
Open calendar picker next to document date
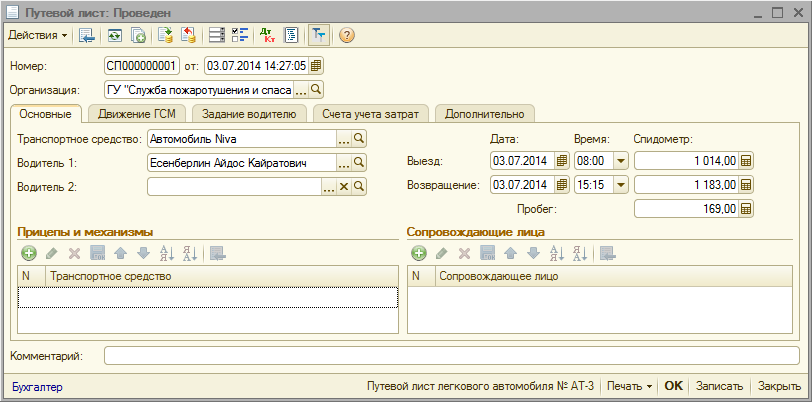click(316, 66)
